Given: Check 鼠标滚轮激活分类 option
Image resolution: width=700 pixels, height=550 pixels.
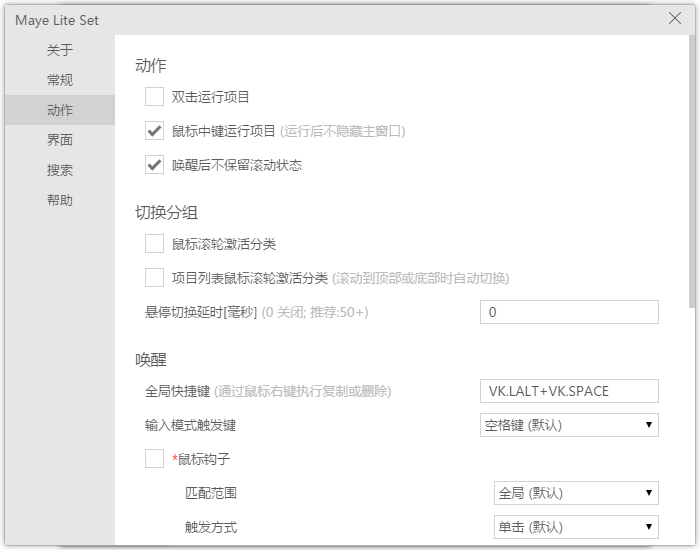Looking at the screenshot, I should tap(154, 244).
